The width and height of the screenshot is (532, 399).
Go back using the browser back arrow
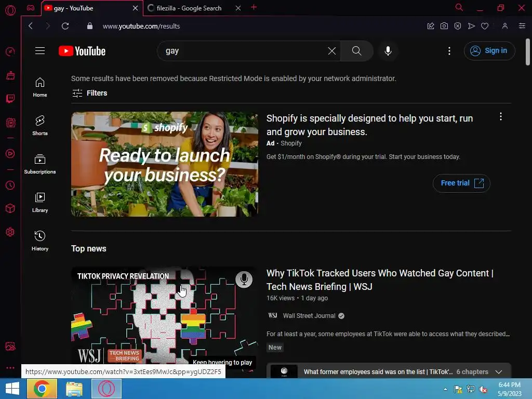pyautogui.click(x=31, y=26)
